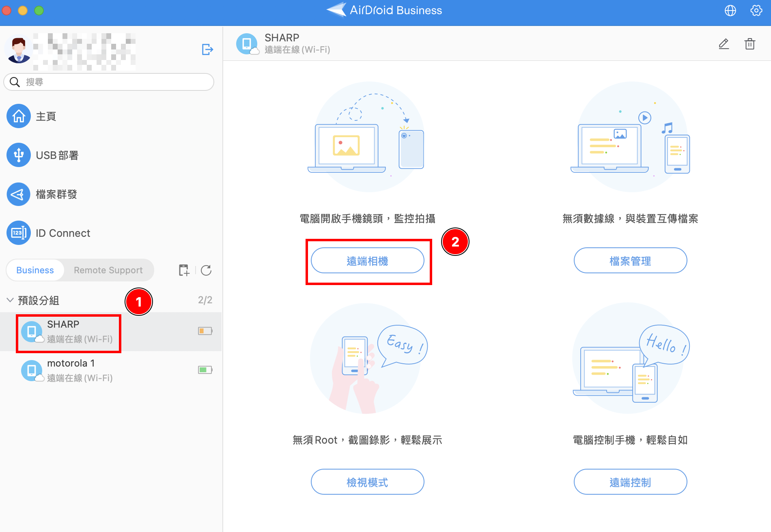Open 檢視模式 view mode
771x532 pixels.
tap(368, 482)
